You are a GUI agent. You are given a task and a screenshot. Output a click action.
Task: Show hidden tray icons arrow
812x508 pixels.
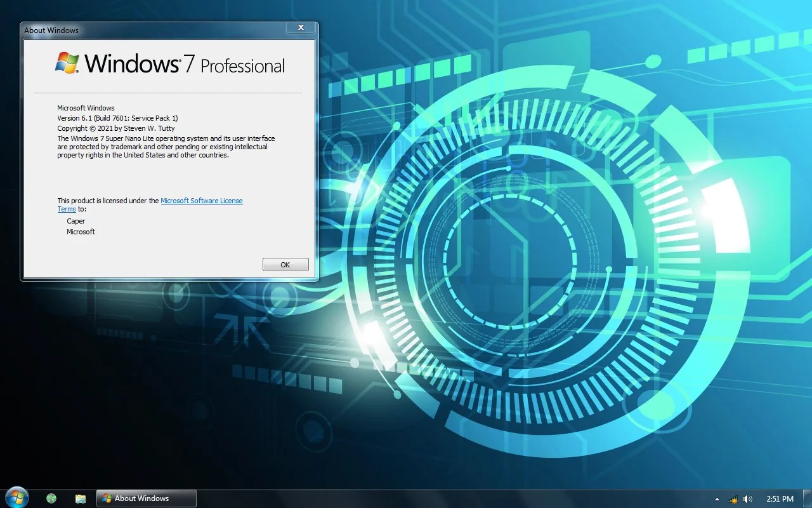pos(717,499)
